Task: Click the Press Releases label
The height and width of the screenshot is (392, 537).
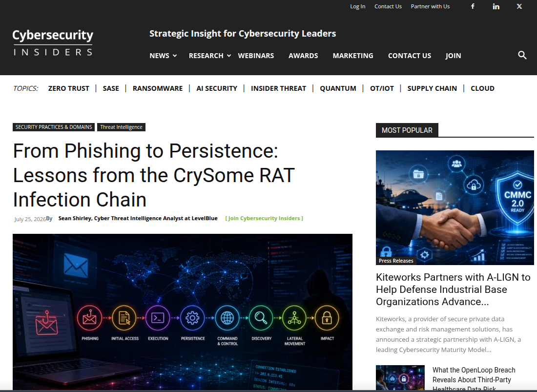Action: 396,261
